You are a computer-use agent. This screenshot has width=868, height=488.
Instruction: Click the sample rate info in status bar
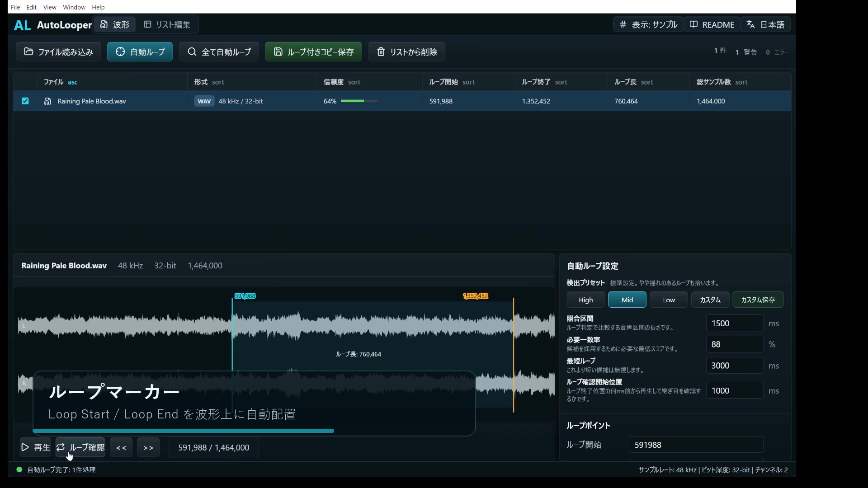coord(667,470)
